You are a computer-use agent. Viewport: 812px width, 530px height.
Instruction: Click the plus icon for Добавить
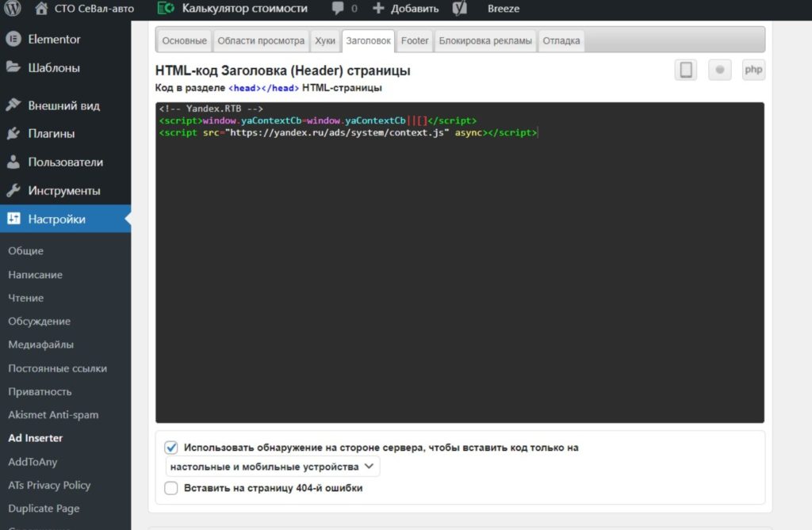(x=378, y=8)
